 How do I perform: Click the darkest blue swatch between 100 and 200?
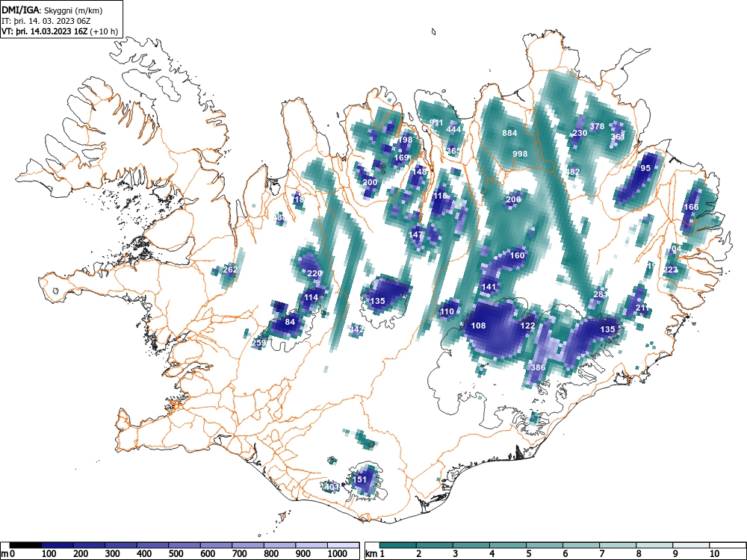pos(58,545)
